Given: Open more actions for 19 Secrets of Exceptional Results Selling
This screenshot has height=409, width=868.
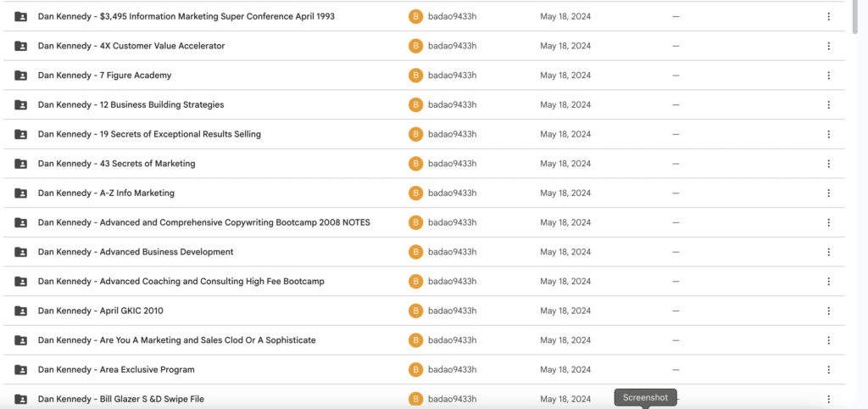Looking at the screenshot, I should [828, 134].
